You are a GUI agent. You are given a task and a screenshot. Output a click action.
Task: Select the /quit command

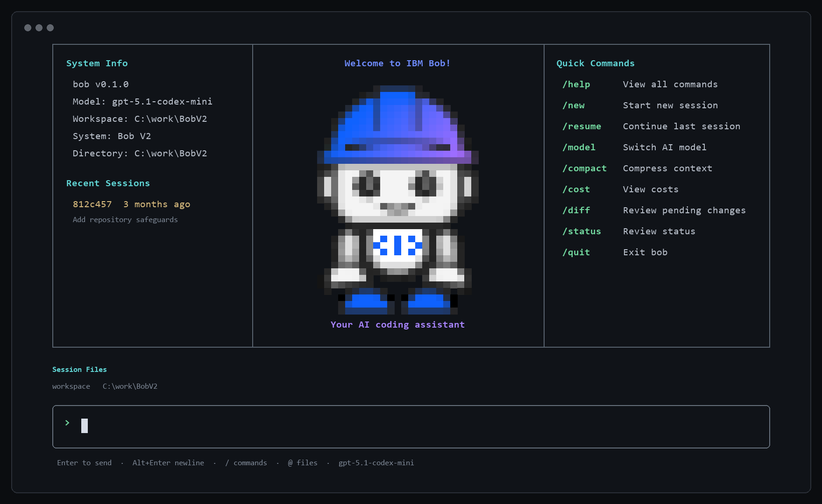pyautogui.click(x=576, y=252)
